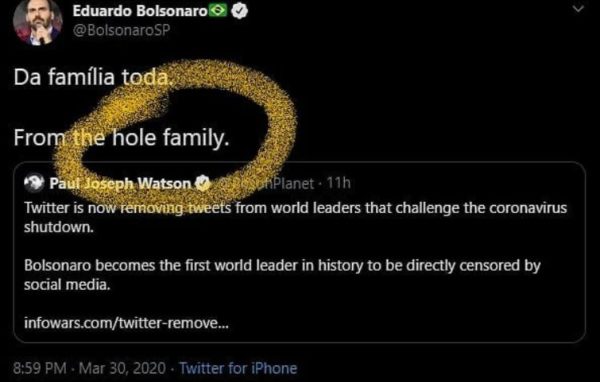Click Eduardo Bolsonaro's verified badge
This screenshot has width=600, height=382.
[240, 11]
